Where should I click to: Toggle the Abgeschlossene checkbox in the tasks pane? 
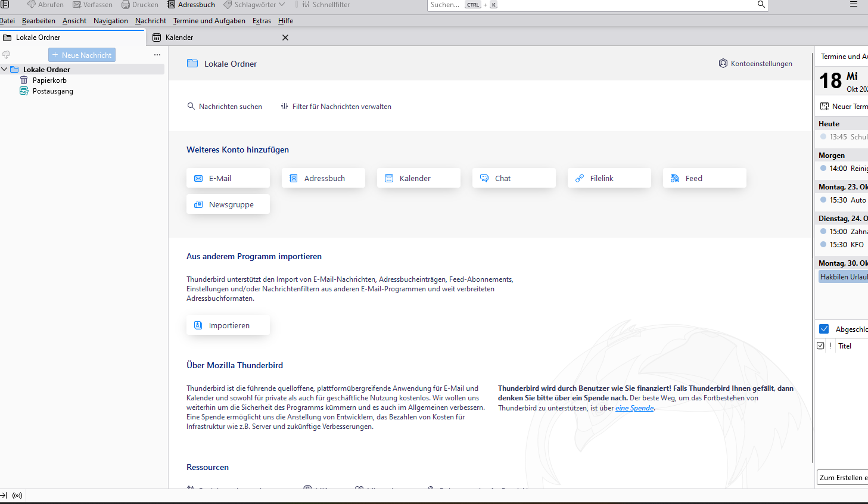point(824,329)
